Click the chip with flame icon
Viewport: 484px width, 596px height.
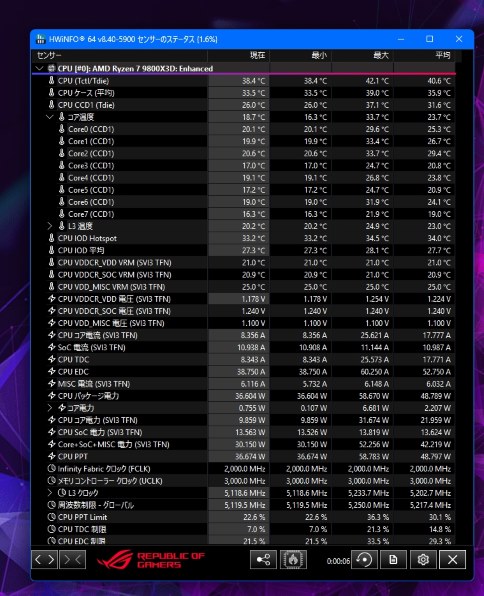[x=293, y=560]
